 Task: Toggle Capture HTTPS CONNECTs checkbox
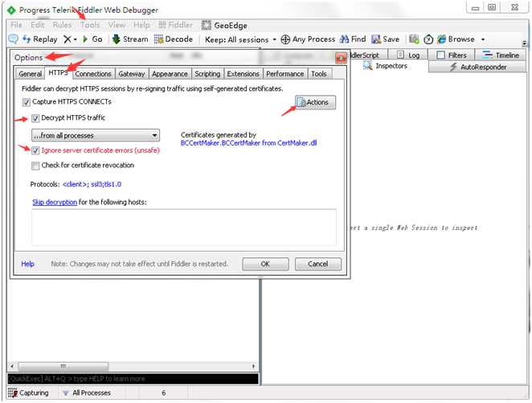pos(27,102)
